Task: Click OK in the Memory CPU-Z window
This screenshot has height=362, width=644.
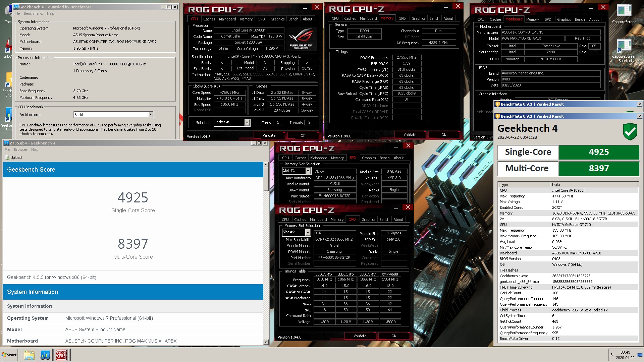Action: 444,135
